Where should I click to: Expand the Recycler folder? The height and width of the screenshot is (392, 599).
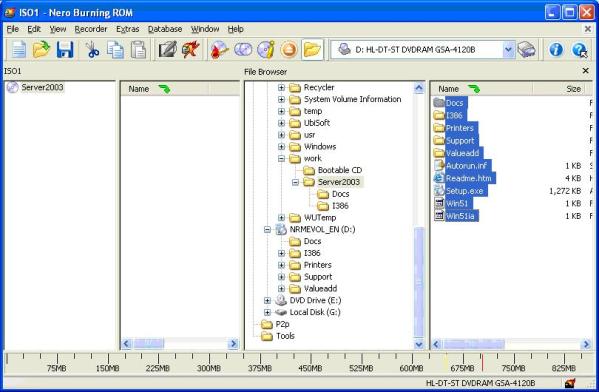tap(281, 87)
